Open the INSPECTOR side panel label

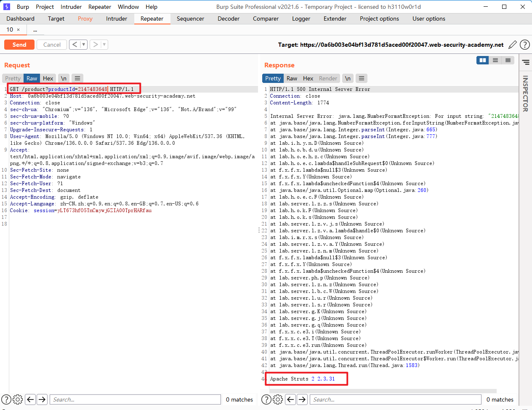pos(525,93)
